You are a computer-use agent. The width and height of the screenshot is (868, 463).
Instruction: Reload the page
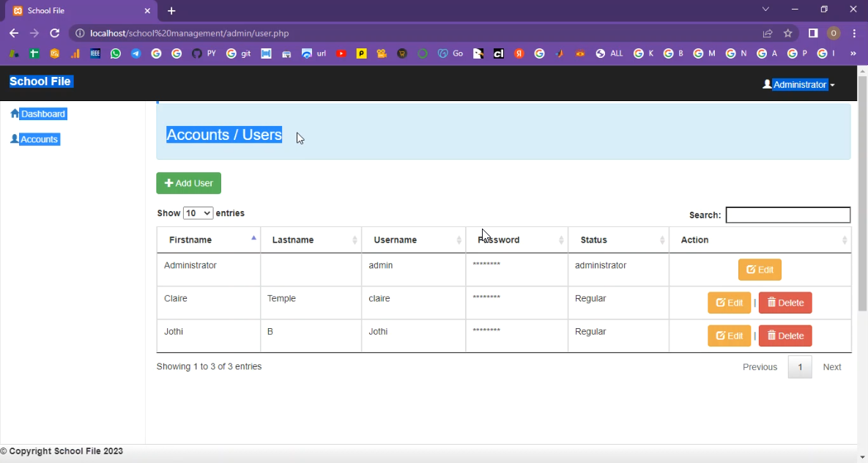54,34
